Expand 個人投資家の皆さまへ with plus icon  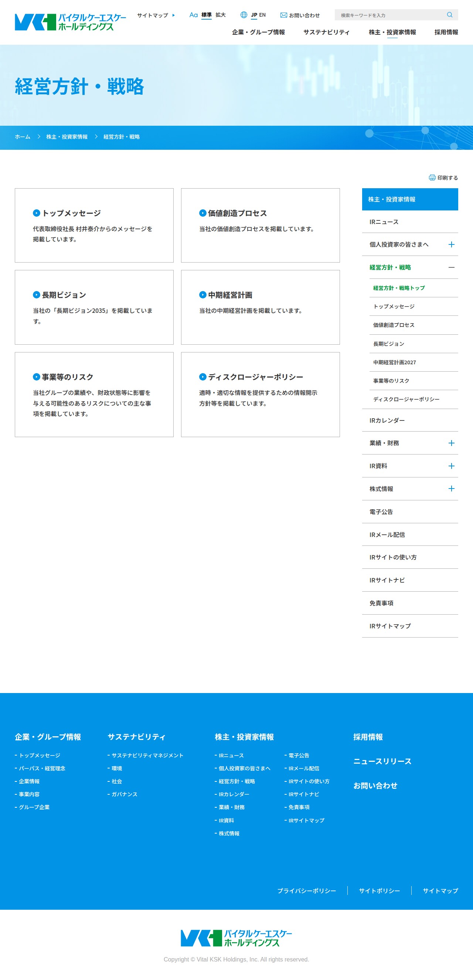point(451,244)
